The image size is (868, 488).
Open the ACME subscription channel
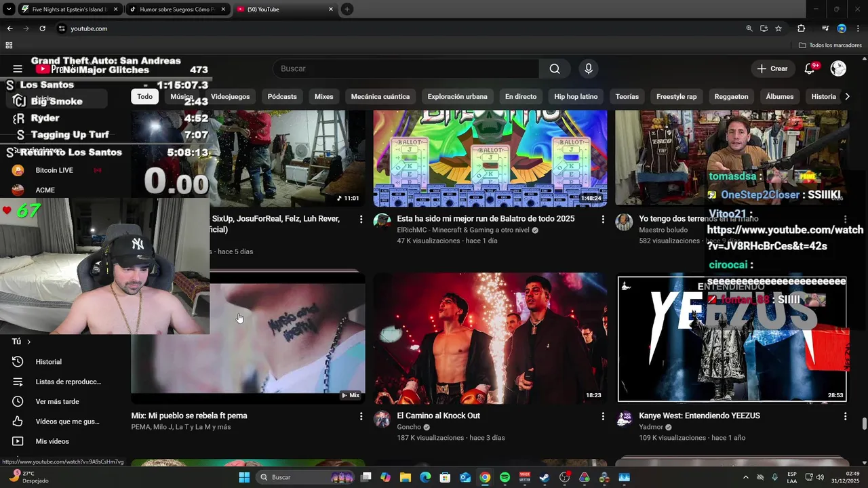pos(45,190)
